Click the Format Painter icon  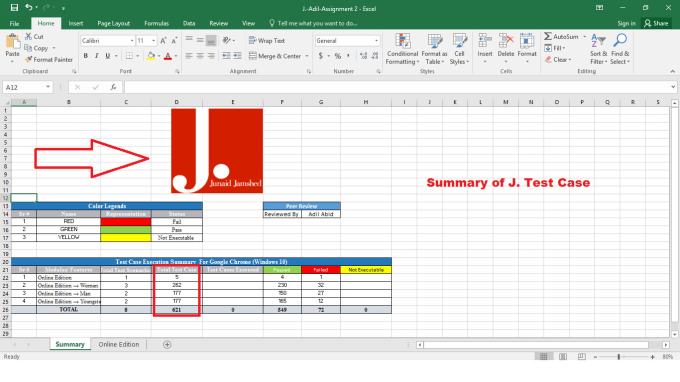(29, 59)
